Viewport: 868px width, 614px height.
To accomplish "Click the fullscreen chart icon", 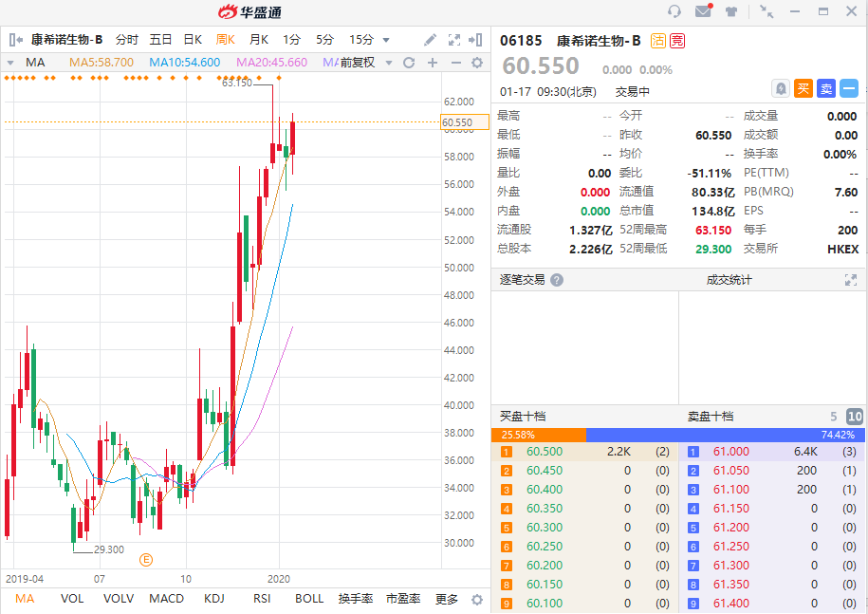I will point(454,40).
